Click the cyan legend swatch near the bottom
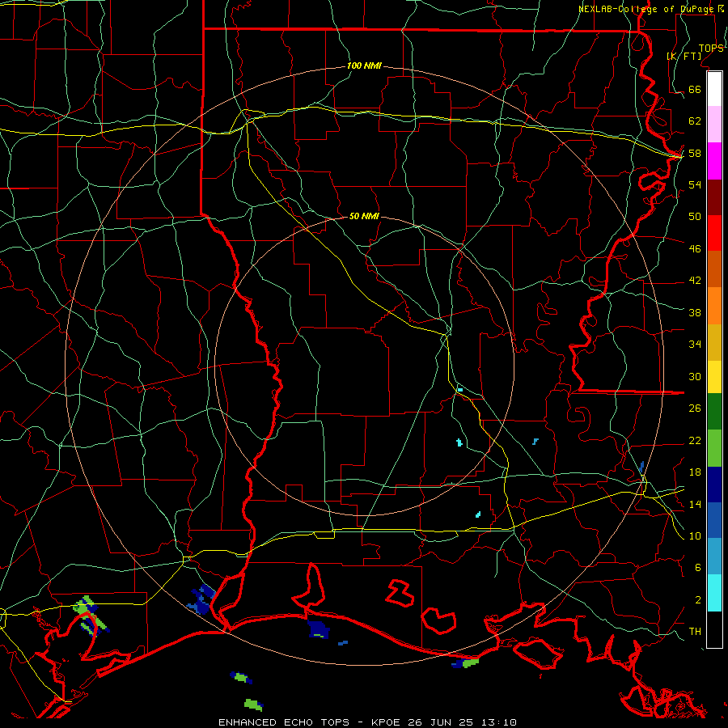 click(714, 593)
